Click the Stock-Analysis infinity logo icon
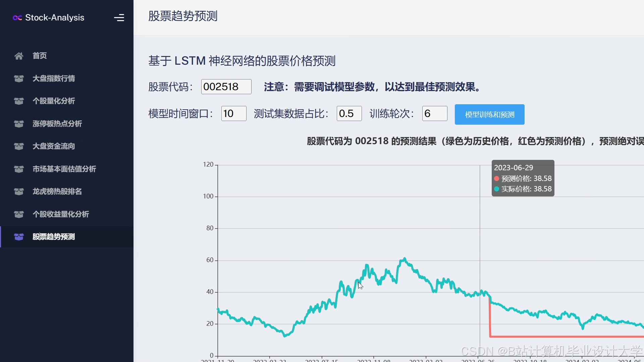The image size is (644, 362). (x=17, y=18)
